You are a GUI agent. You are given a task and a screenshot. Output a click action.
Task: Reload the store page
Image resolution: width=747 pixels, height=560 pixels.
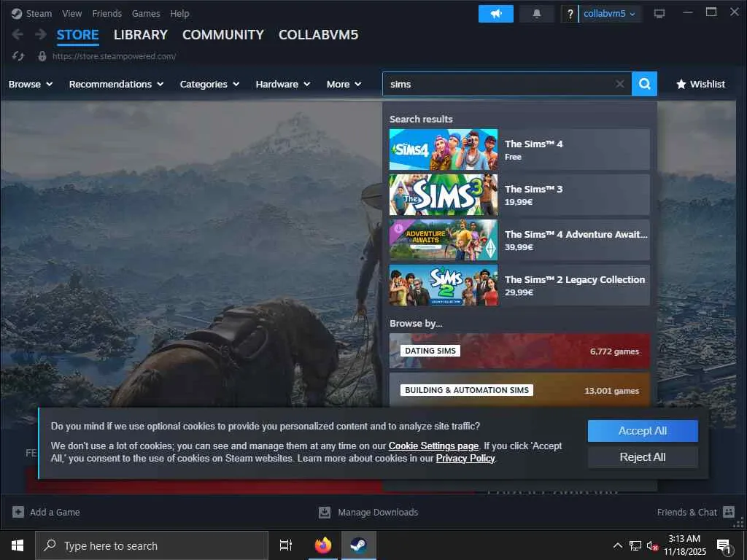pyautogui.click(x=18, y=56)
